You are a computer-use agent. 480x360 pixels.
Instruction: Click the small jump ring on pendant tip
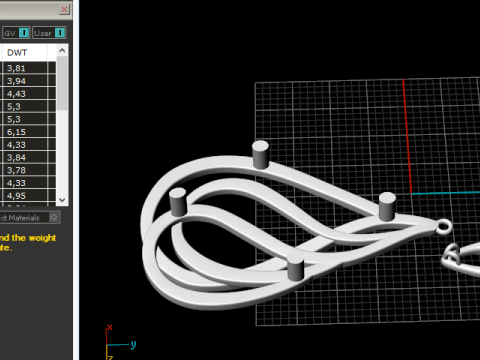click(x=445, y=226)
